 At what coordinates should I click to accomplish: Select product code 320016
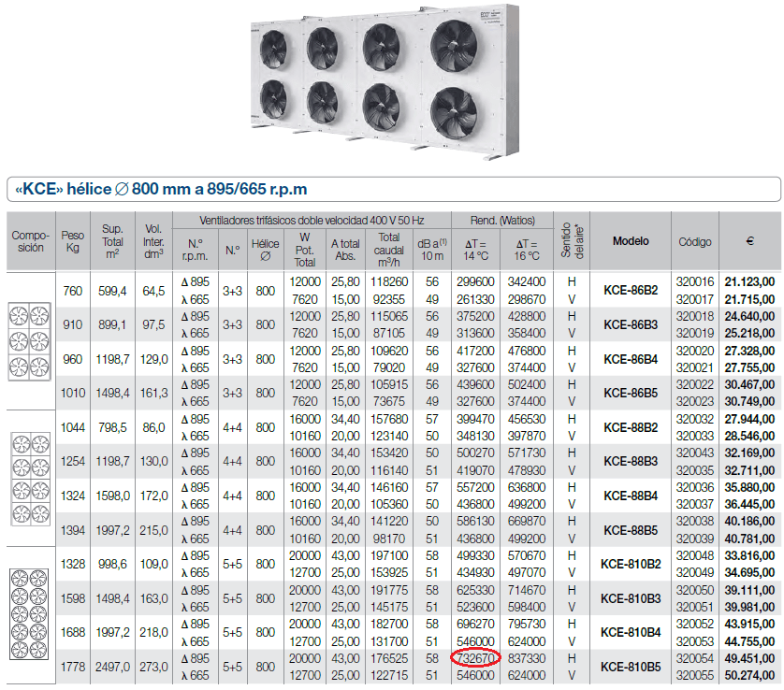pos(694,281)
